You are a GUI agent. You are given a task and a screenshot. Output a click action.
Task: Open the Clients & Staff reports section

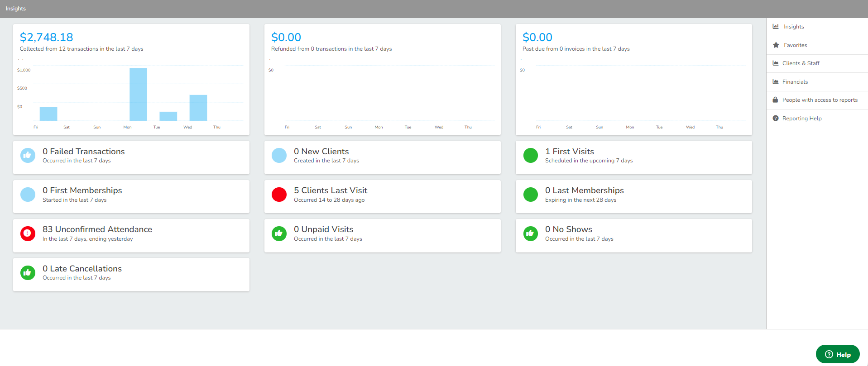(x=801, y=63)
